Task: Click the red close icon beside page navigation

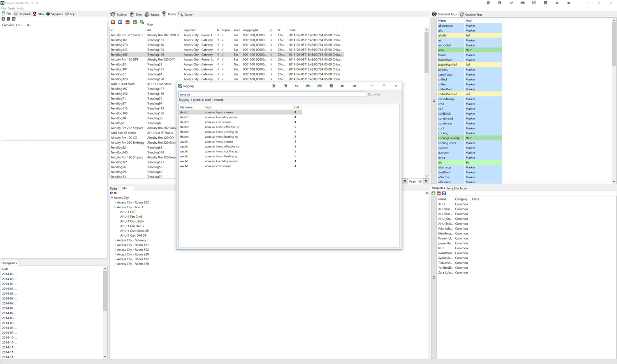Action: (x=427, y=193)
